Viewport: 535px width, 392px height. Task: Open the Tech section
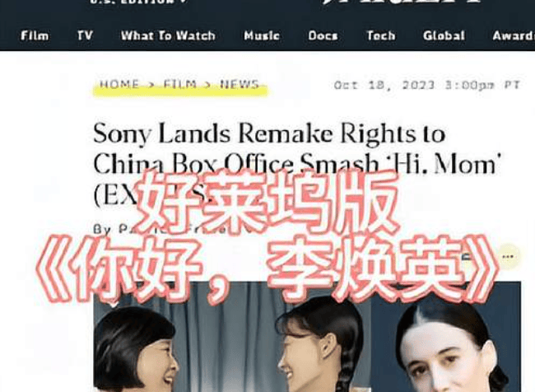[x=381, y=35]
